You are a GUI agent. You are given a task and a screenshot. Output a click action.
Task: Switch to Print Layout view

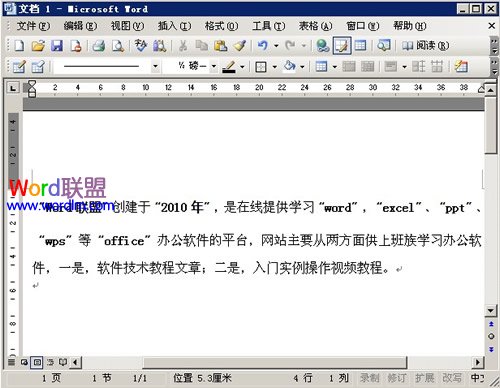tap(37, 362)
